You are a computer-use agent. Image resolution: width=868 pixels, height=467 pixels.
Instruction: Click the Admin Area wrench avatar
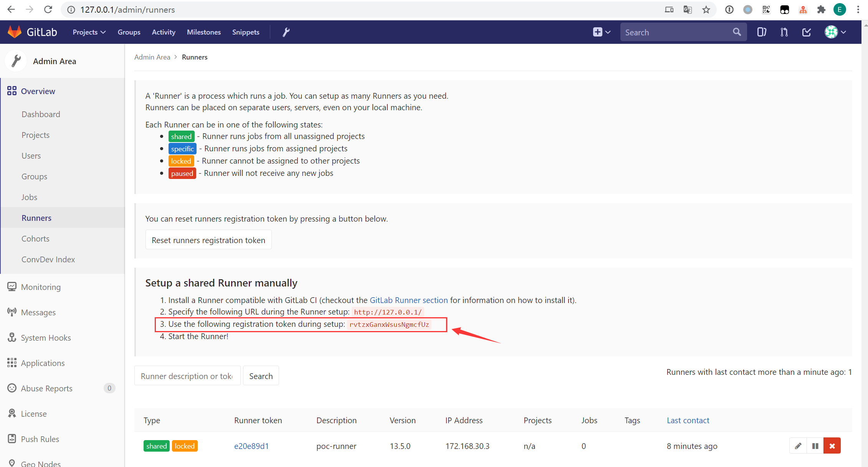tap(16, 61)
